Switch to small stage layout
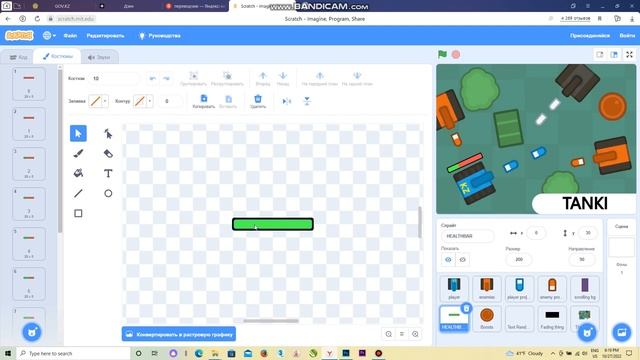This screenshot has width=640, height=360. 600,55
